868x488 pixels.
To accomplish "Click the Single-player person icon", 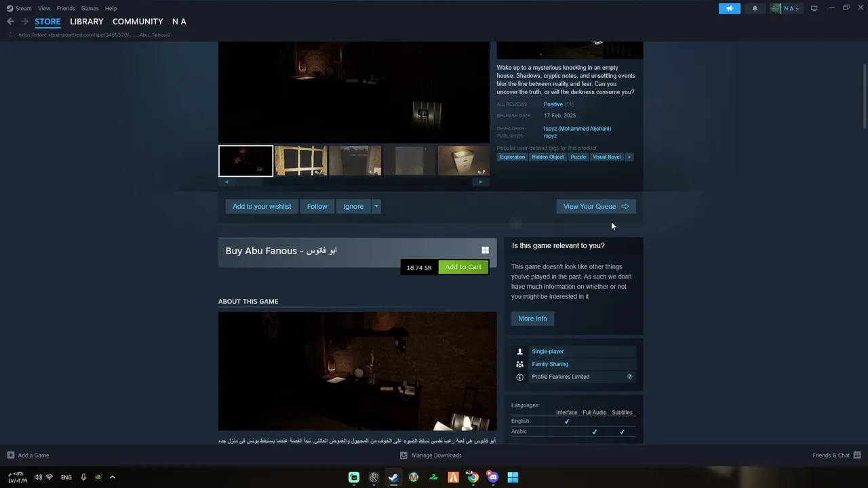I will coord(520,351).
